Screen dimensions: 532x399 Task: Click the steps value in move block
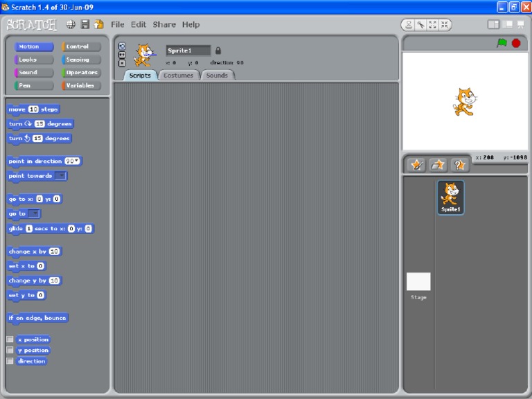click(x=33, y=109)
